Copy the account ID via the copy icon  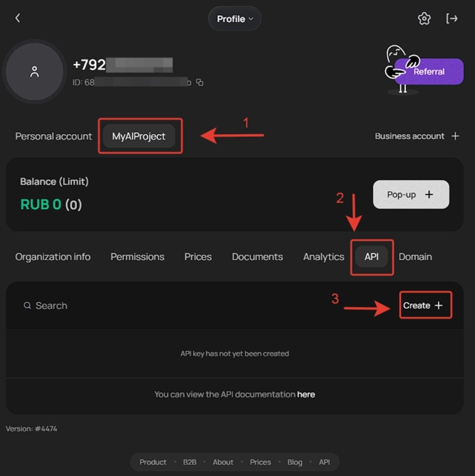point(200,82)
